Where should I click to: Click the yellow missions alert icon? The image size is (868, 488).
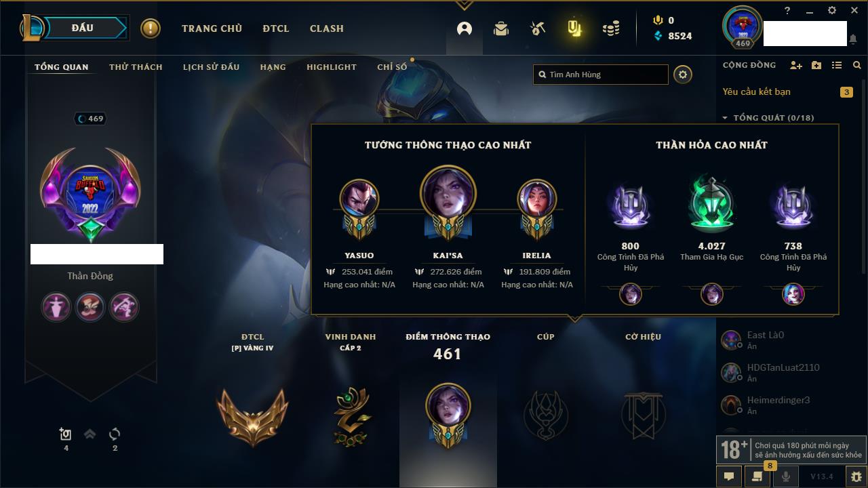click(x=151, y=28)
